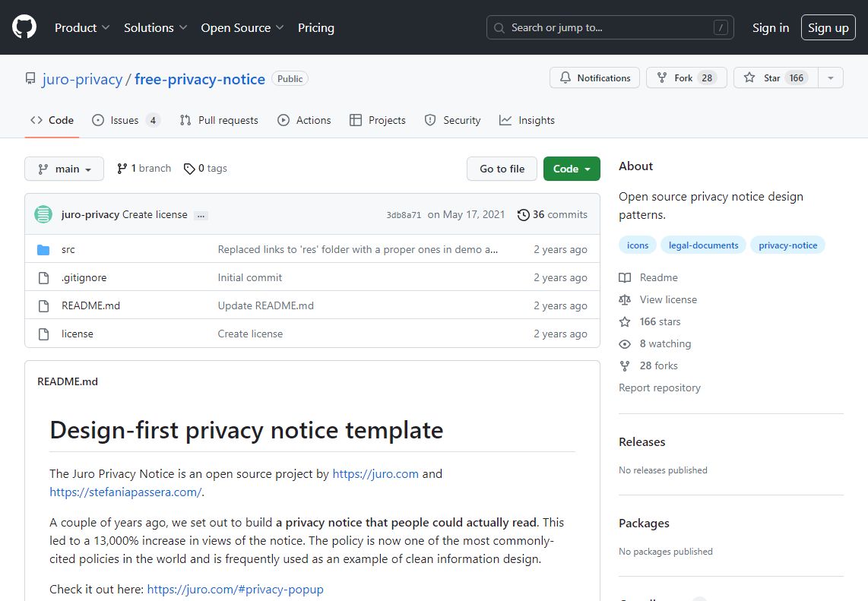
Task: Click the Issues circle icon
Action: [98, 120]
